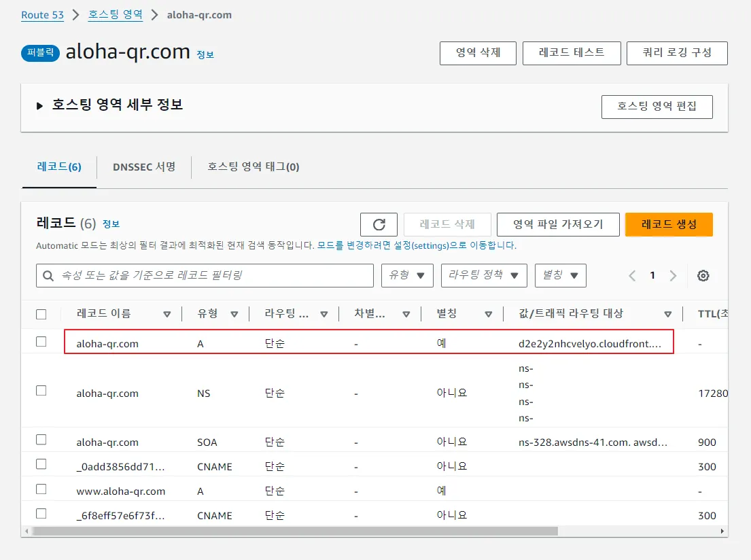Click the _6f8eff57e6f73f... record name
Viewport: 751px width, 560px height.
[x=121, y=516]
